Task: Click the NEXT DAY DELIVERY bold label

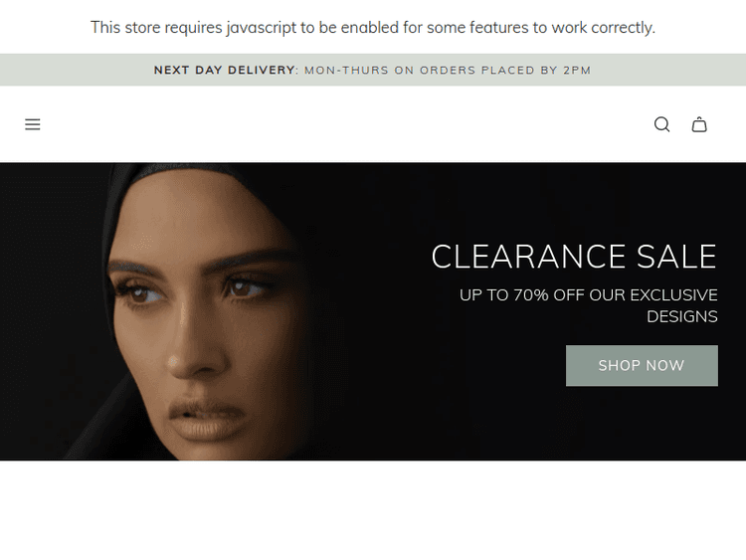Action: [x=224, y=70]
